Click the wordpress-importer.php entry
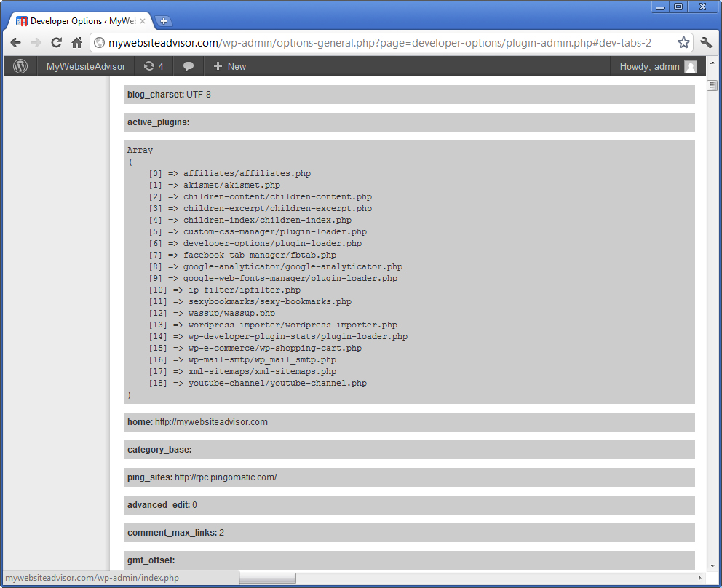Image resolution: width=722 pixels, height=588 pixels. (x=293, y=325)
